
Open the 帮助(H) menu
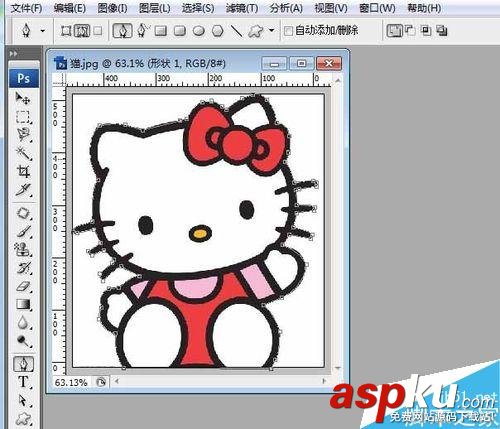pos(424,8)
